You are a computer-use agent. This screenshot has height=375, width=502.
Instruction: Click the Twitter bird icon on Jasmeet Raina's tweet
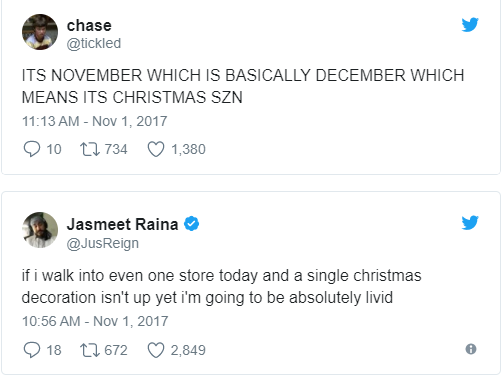pyautogui.click(x=470, y=223)
